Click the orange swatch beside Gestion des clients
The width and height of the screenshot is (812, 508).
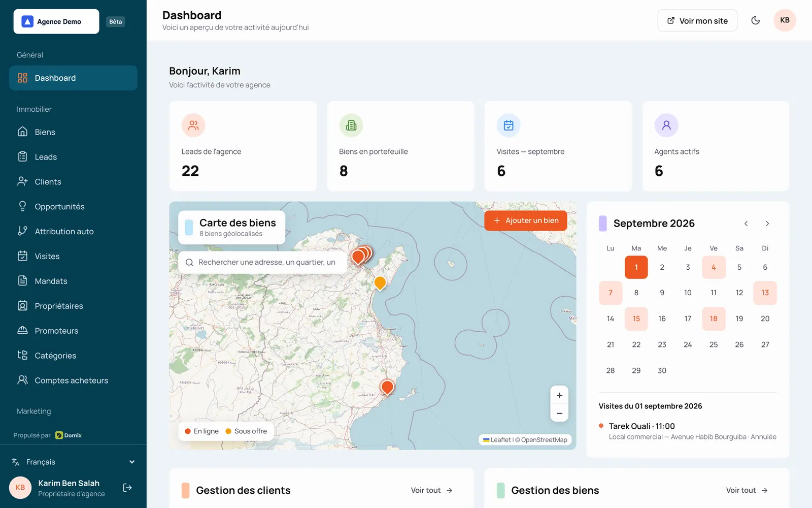(185, 490)
